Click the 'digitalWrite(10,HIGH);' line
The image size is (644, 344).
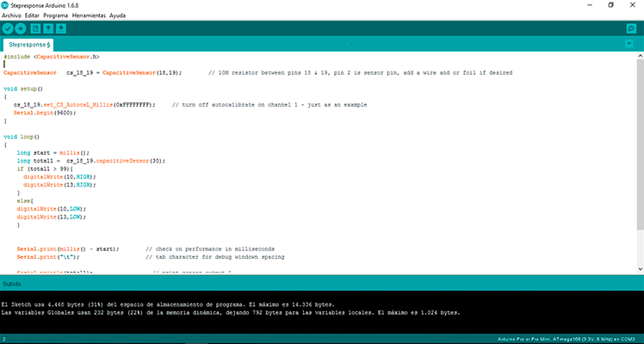tap(59, 176)
